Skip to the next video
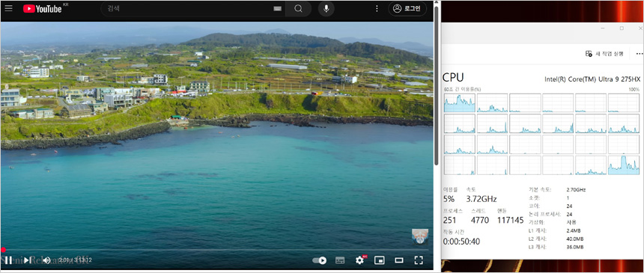The image size is (644, 273). (27, 260)
